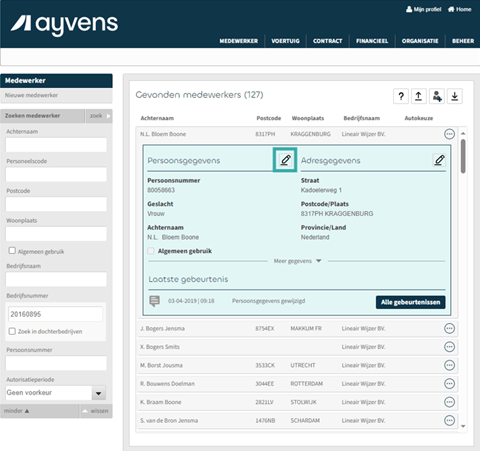The height and width of the screenshot is (451, 480).
Task: Click the Alle gebeurtenissen button
Action: (x=410, y=302)
